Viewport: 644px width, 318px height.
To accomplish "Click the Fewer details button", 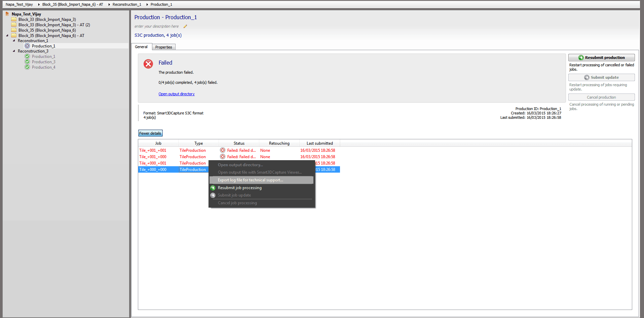I will (x=150, y=133).
